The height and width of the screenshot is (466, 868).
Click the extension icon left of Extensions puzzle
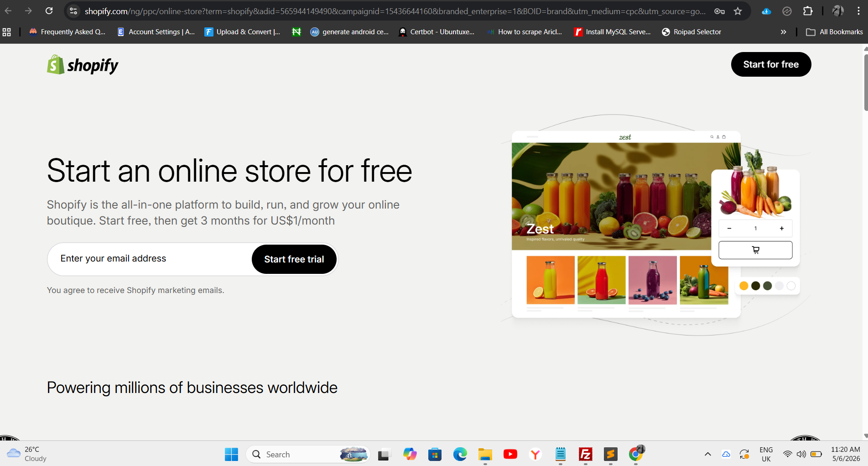787,11
